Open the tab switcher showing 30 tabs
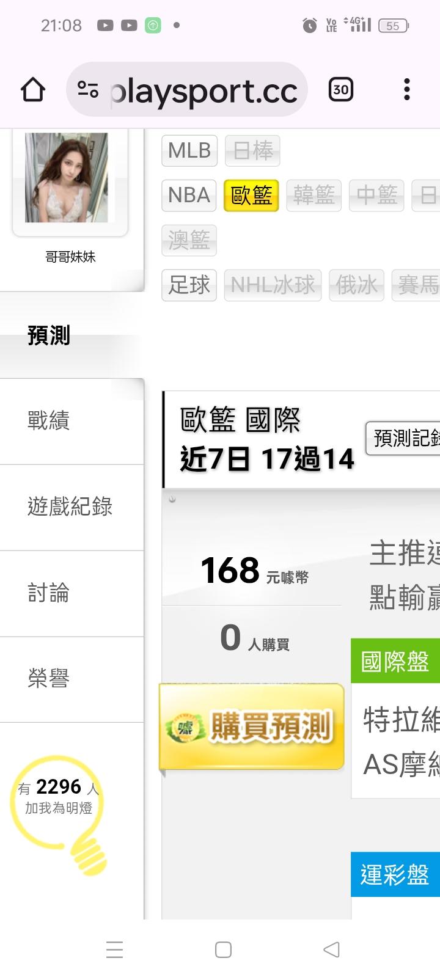This screenshot has width=440, height=980. click(341, 90)
